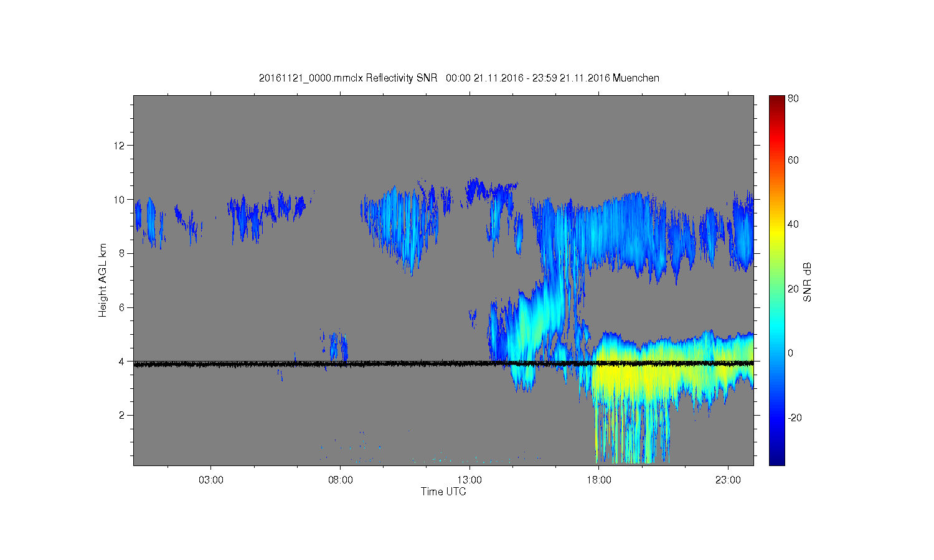Click the 'Height AGL km' y-axis label

pos(102,280)
